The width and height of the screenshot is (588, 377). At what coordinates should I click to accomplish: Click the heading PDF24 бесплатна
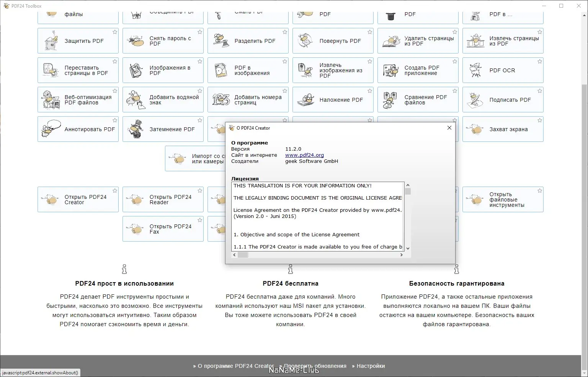pyautogui.click(x=291, y=284)
